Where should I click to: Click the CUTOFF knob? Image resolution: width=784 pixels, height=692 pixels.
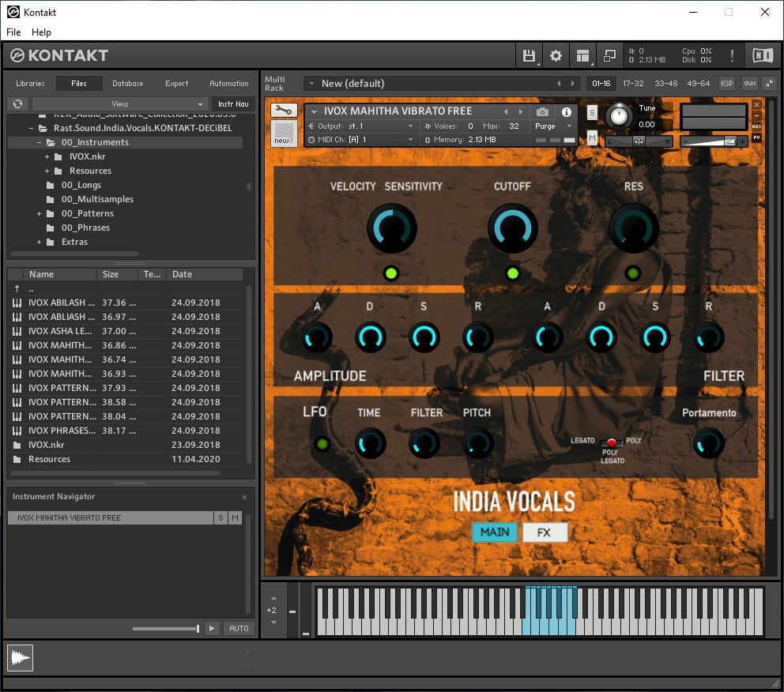[513, 228]
